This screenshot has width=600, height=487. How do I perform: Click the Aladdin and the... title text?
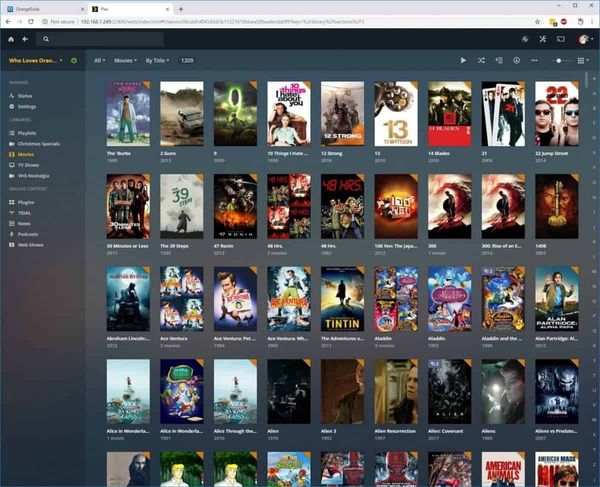[501, 339]
